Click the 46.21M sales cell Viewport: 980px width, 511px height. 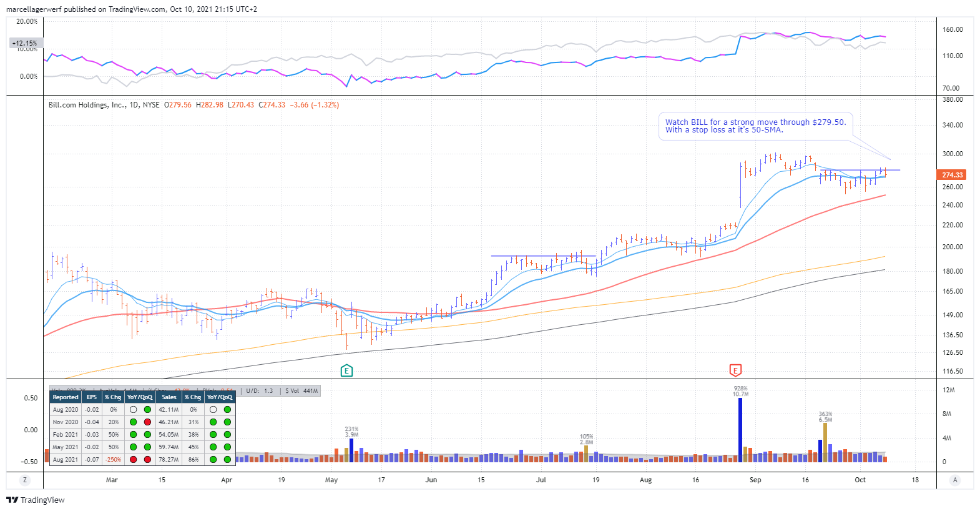coord(169,422)
